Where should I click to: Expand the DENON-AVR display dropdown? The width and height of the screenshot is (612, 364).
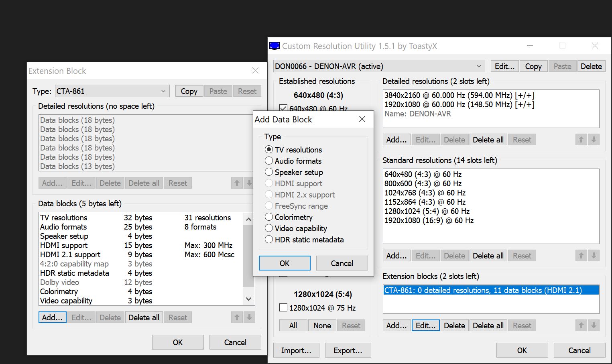[x=379, y=66]
